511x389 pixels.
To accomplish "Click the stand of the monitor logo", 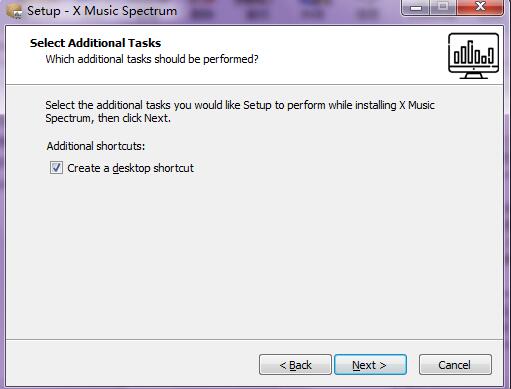I will click(x=473, y=76).
